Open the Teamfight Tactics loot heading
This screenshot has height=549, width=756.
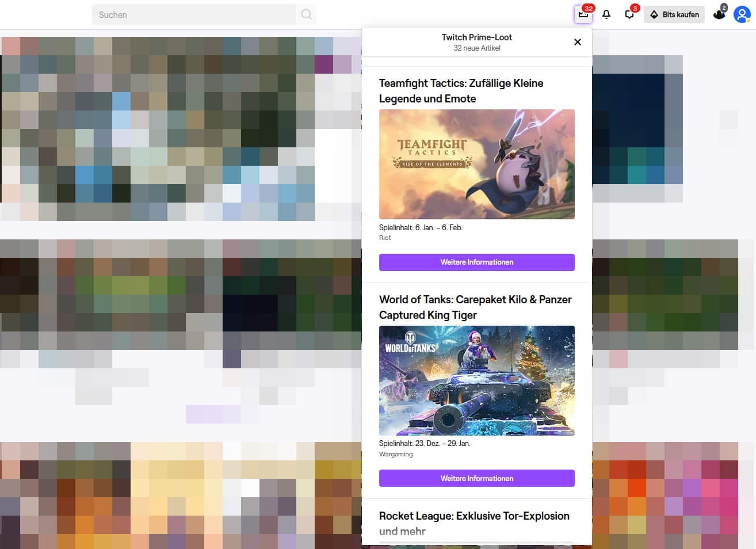click(461, 90)
